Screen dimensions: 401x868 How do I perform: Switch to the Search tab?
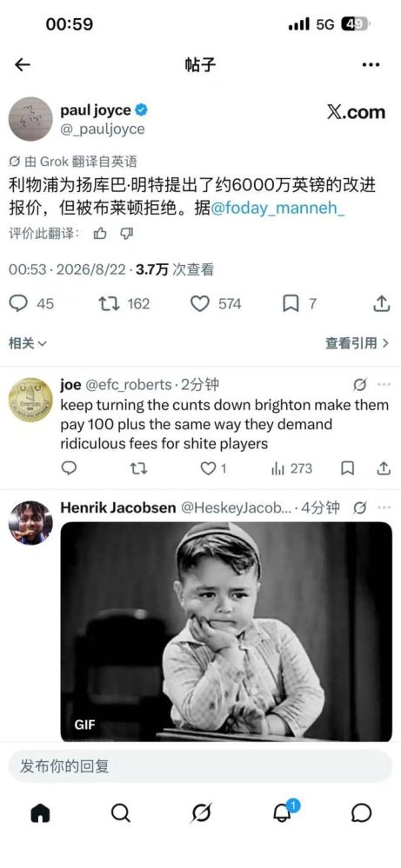tap(120, 813)
